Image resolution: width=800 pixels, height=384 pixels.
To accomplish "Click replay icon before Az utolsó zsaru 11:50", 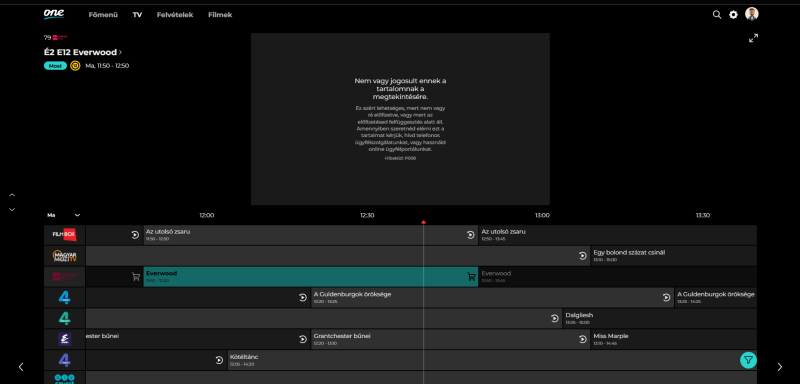I will pyautogui.click(x=135, y=235).
